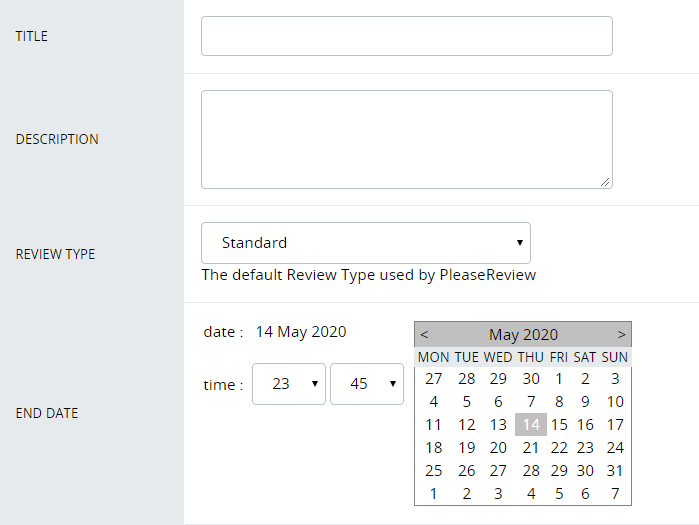Screen dimensions: 699x525
Task: Pick the highlighted date 14 May
Action: [x=531, y=425]
